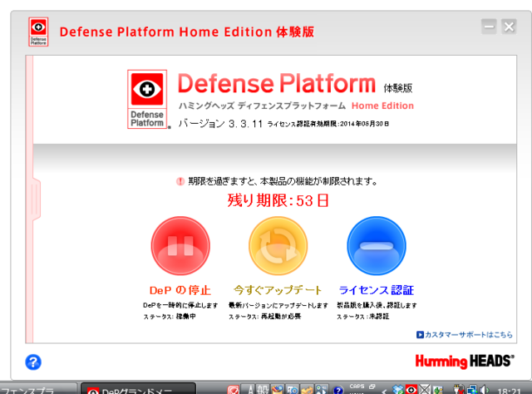Open the カスタマーサポートはこちら link

[x=465, y=335]
